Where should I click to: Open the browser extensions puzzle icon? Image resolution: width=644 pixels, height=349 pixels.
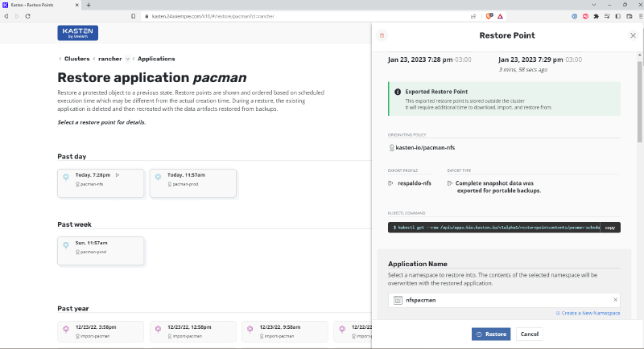pos(597,16)
